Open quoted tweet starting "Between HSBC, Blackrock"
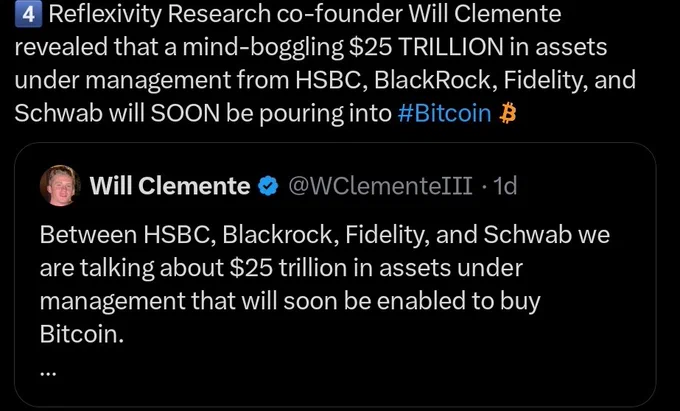Image resolution: width=680 pixels, height=411 pixels. [335, 275]
